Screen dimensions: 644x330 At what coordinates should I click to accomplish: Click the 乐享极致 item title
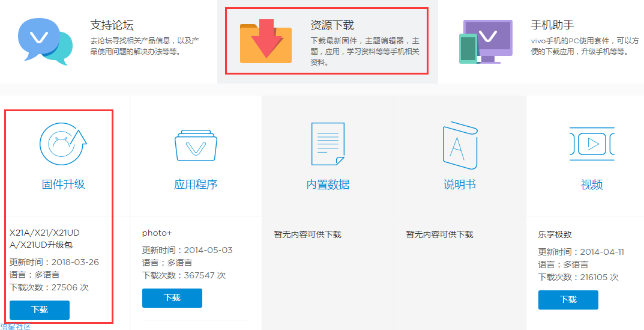pos(555,234)
